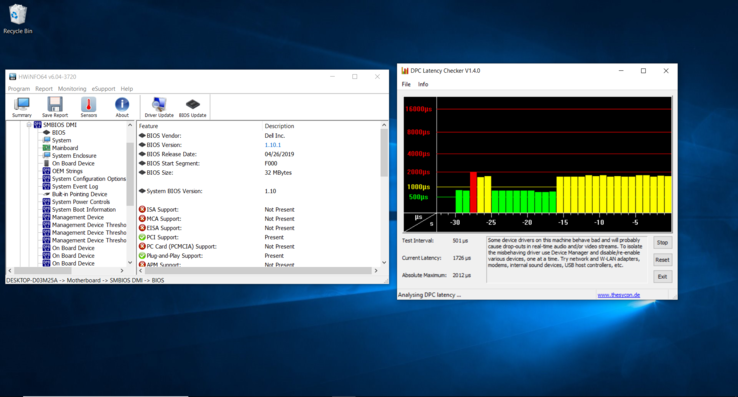
Task: Open Report menu in HWiNFO64
Action: [44, 89]
